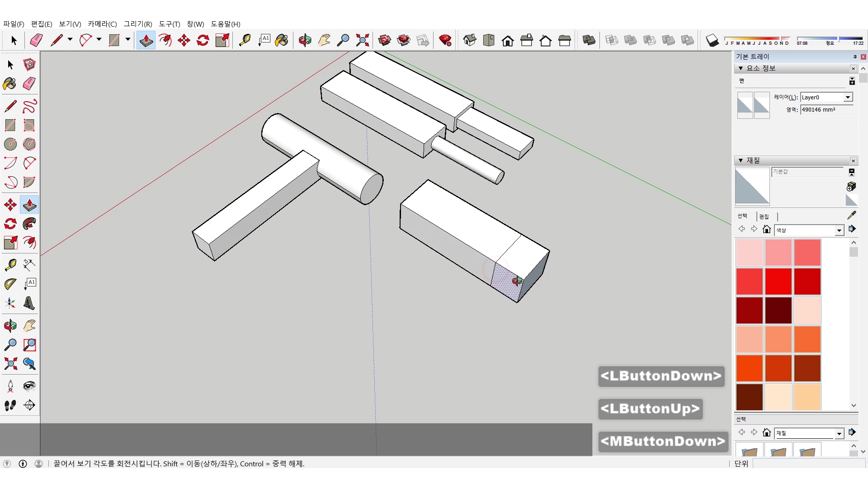Pick the Eraser tool
The height and width of the screenshot is (488, 868).
tap(29, 84)
